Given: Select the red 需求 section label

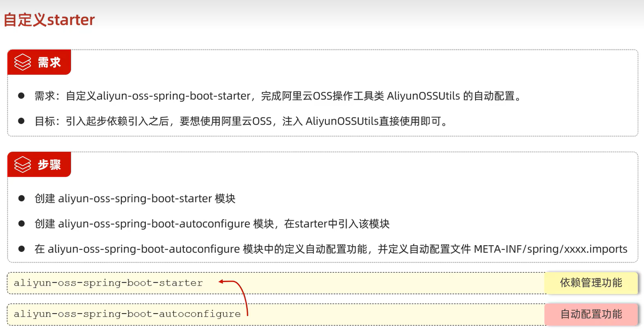Looking at the screenshot, I should [39, 62].
